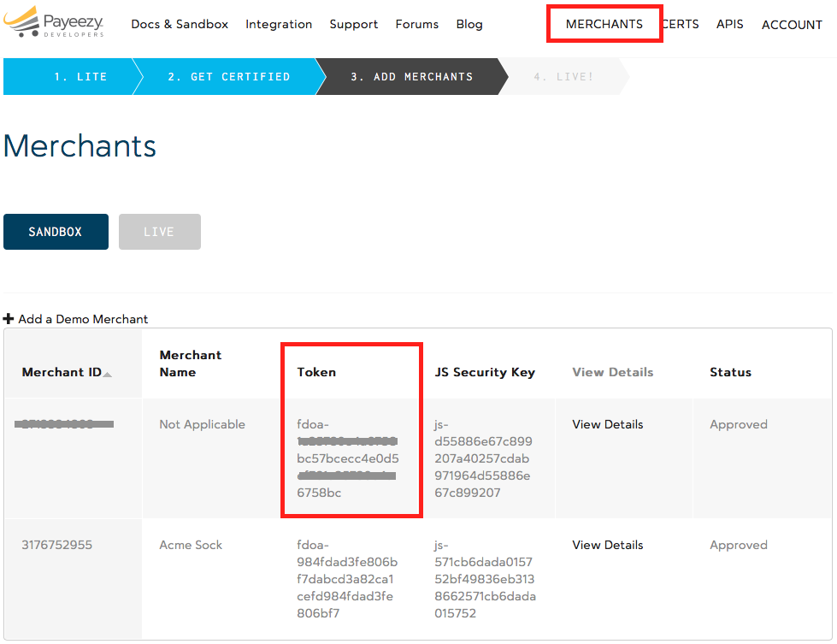Open the Blog page
Viewport: 837px width, 644px height.
point(469,24)
